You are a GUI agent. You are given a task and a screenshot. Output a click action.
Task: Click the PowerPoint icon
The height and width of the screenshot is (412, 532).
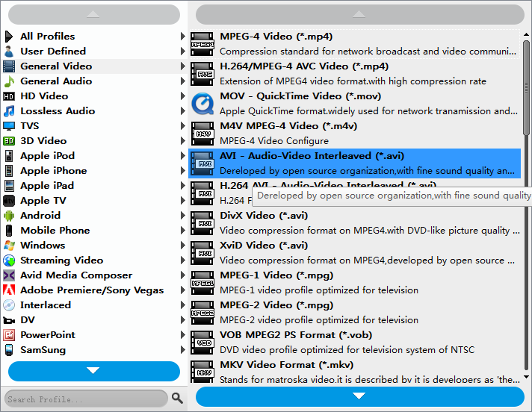[x=9, y=335]
